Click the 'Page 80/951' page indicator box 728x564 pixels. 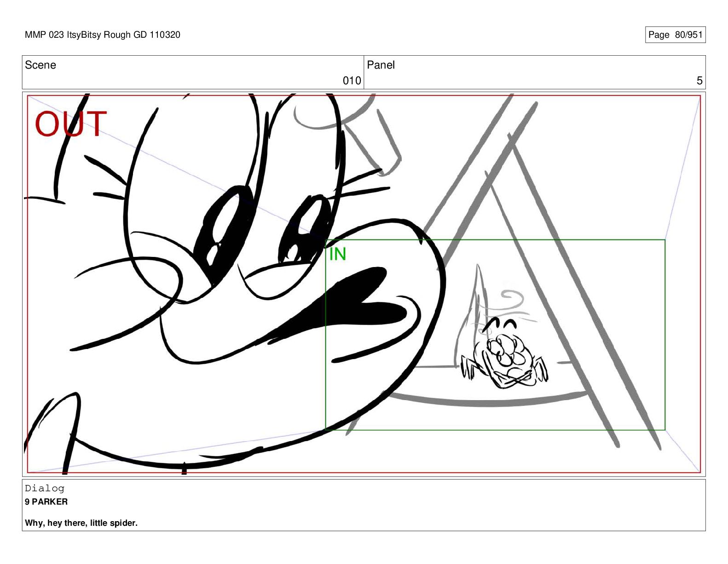[675, 35]
